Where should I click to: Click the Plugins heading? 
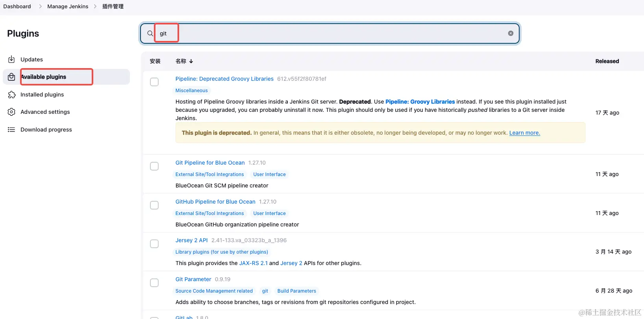[x=23, y=33]
